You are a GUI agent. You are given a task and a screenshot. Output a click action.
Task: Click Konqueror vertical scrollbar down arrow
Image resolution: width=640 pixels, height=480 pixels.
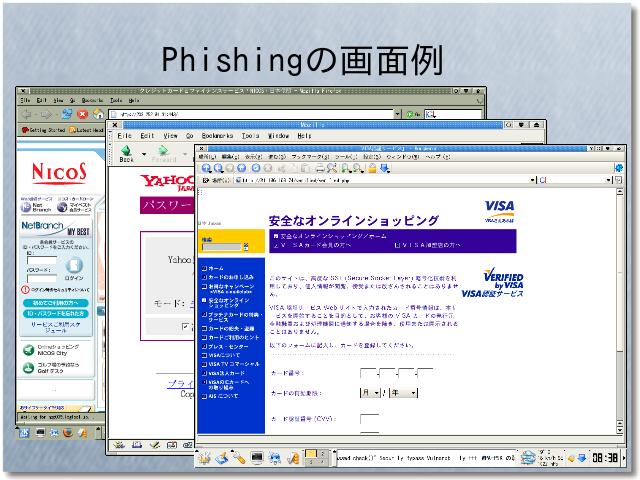click(x=620, y=430)
